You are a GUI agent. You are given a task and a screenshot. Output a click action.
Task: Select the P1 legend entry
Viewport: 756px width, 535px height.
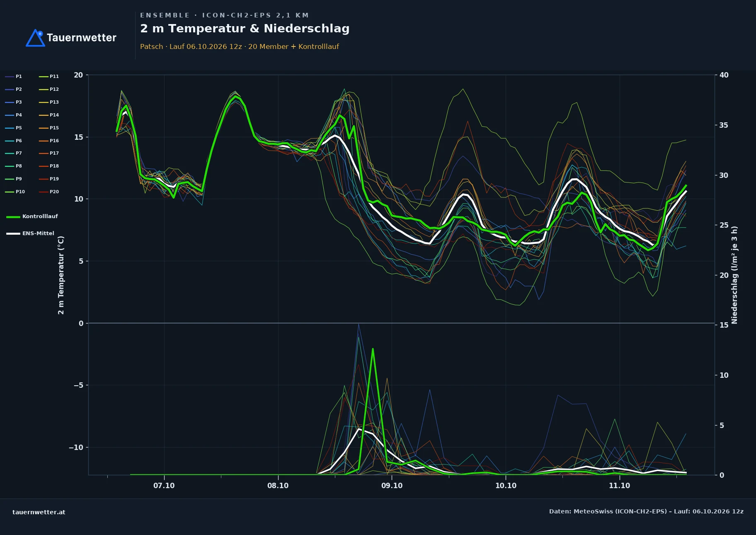[13, 76]
